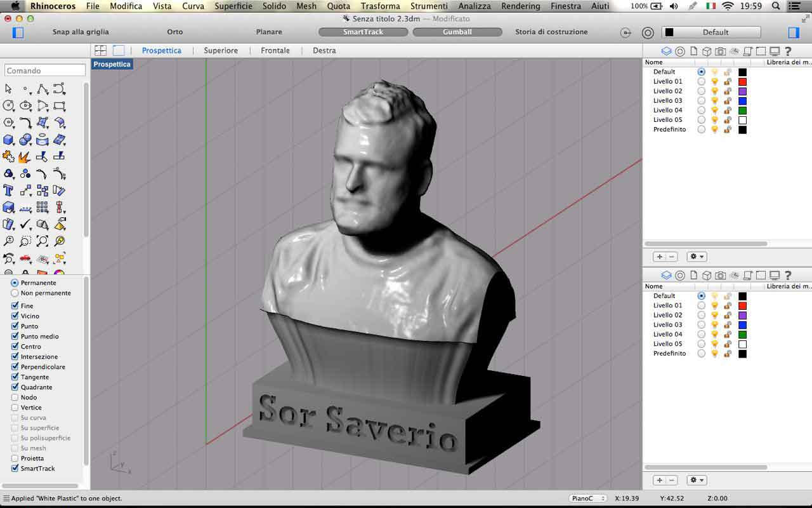The height and width of the screenshot is (508, 812).
Task: Open gear options menu in lower layer panel
Action: pos(697,480)
